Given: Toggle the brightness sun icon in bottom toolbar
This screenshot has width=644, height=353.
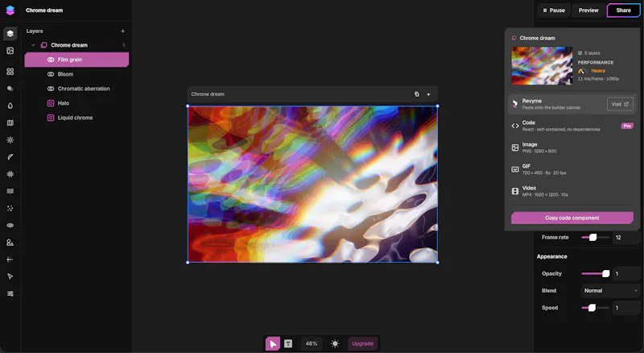Looking at the screenshot, I should tap(335, 343).
